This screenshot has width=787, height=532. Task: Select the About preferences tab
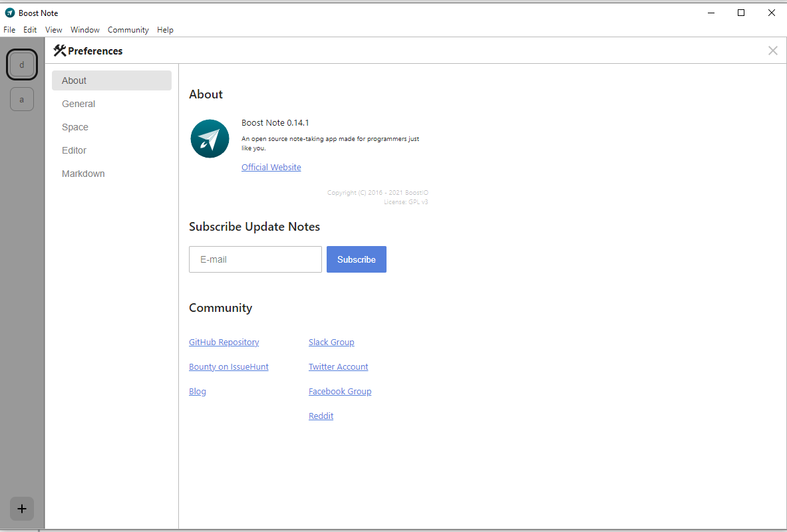(x=111, y=80)
